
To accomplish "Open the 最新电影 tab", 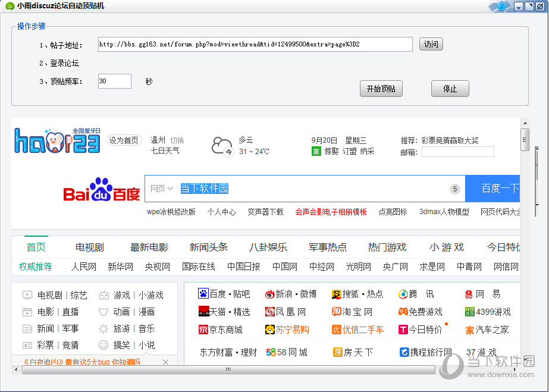I will 149,247.
